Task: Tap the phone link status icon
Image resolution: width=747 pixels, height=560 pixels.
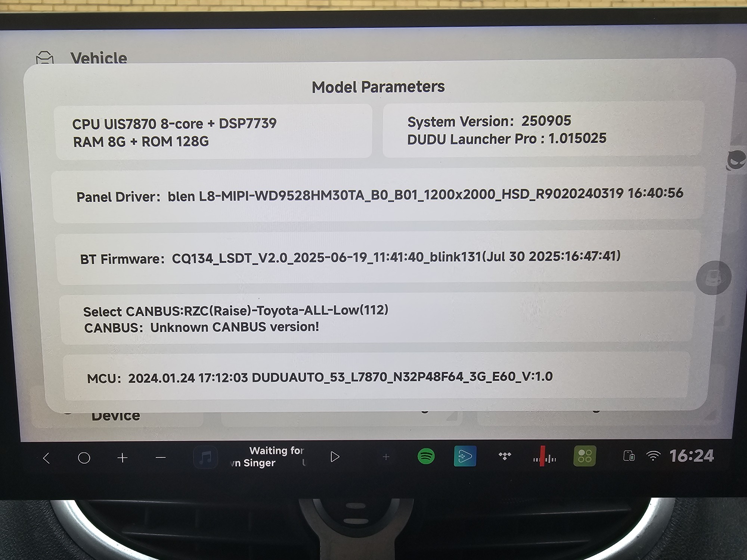Action: (629, 456)
